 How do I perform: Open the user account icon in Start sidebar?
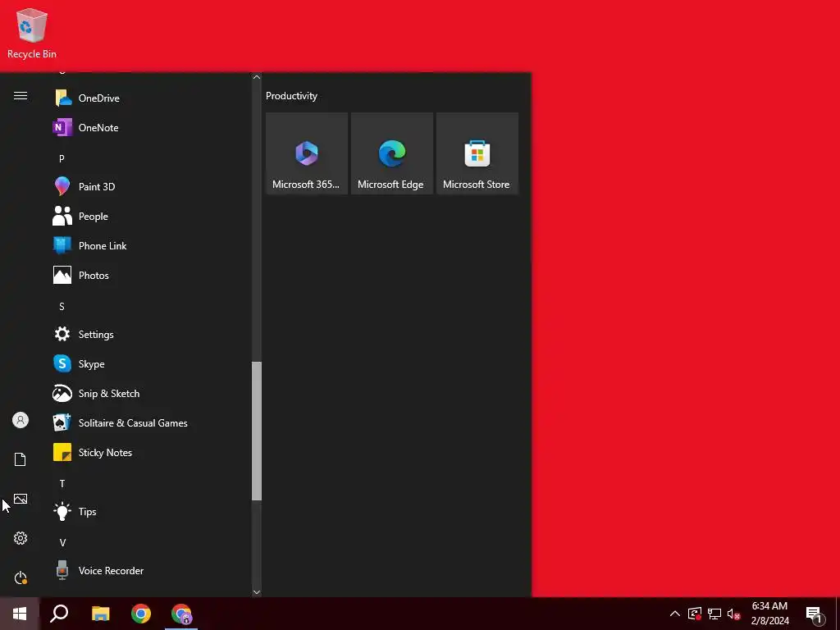point(21,420)
